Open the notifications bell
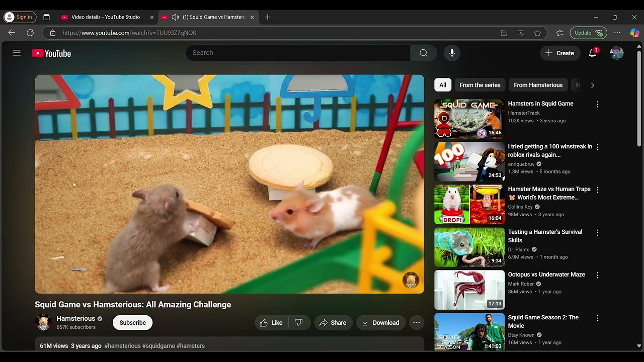 [593, 53]
